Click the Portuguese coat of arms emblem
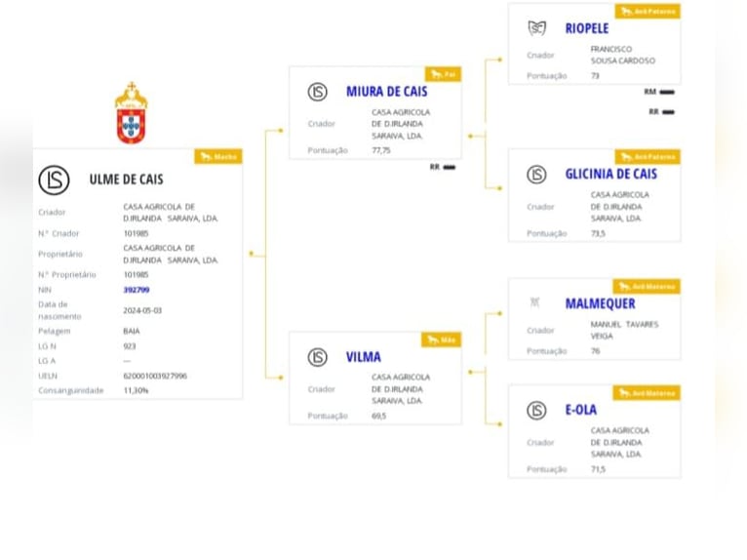 point(132,113)
